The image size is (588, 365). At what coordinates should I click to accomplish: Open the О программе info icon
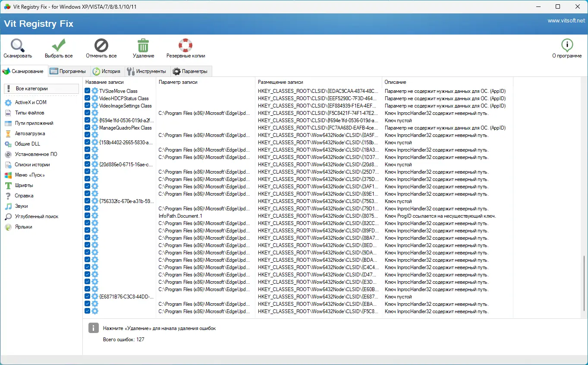[x=566, y=48]
